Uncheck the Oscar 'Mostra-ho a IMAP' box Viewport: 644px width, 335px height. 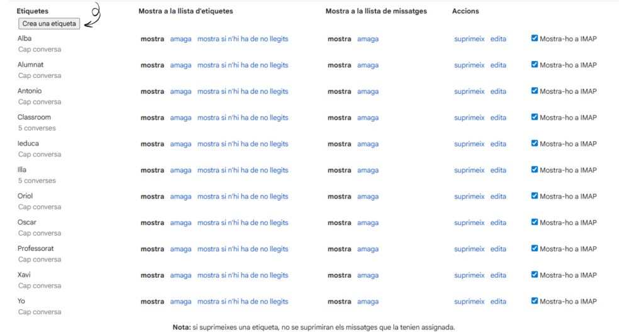pos(535,222)
